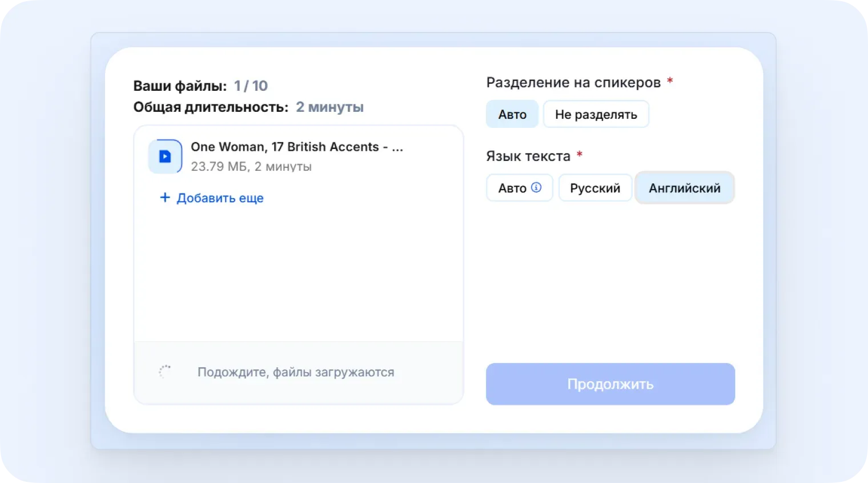The image size is (868, 483).
Task: Click the Ваши файлы 1 / 10 counter
Action: (x=200, y=86)
